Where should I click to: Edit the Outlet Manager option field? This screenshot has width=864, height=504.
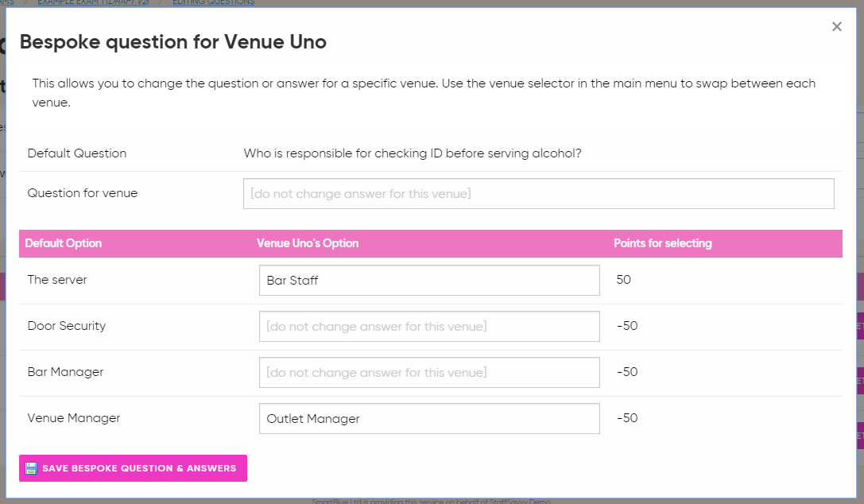(429, 418)
